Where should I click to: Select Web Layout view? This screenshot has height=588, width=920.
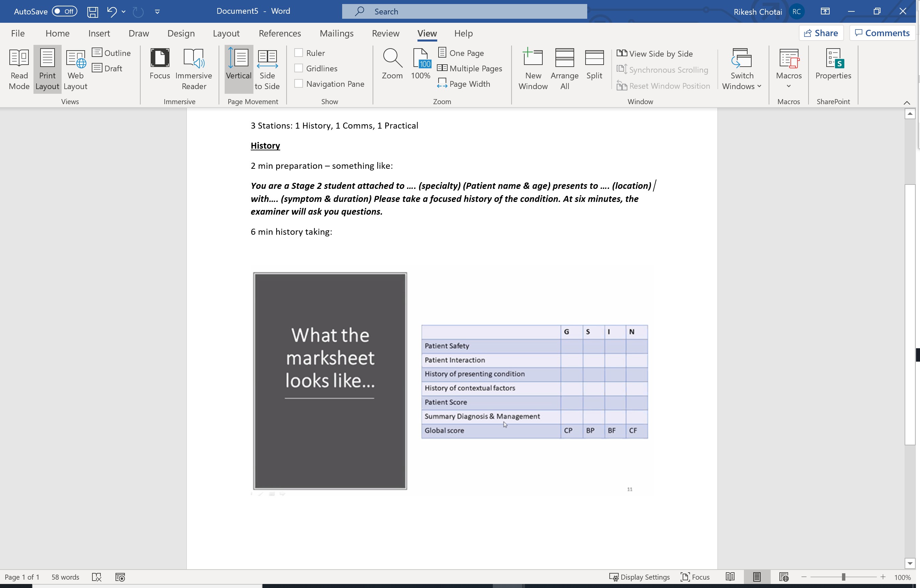(x=75, y=69)
